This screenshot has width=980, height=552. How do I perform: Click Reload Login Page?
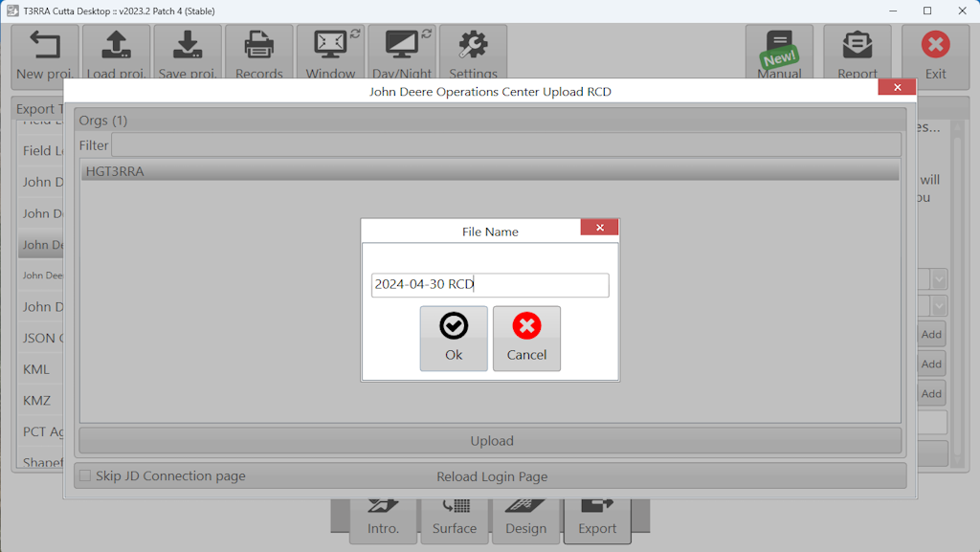[x=492, y=476]
